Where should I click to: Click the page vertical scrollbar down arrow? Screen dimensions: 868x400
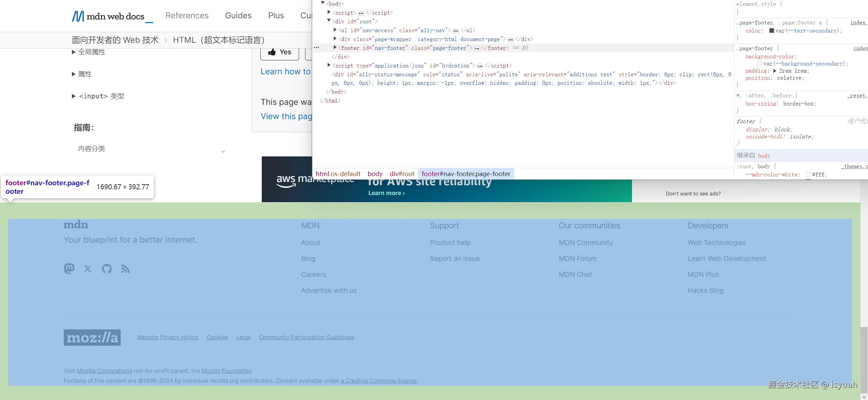click(864, 397)
